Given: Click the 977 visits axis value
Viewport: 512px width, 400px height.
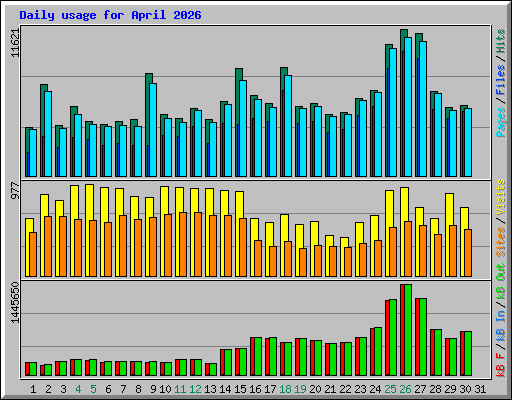Looking at the screenshot, I should tap(15, 191).
